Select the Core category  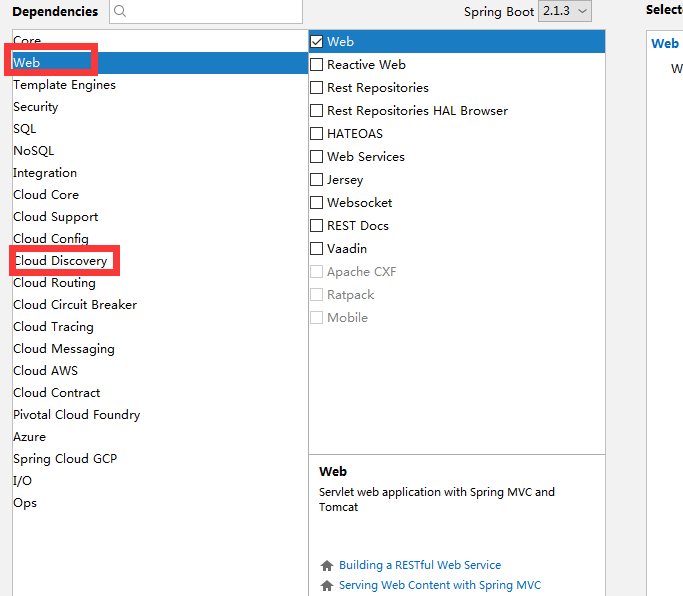160,41
